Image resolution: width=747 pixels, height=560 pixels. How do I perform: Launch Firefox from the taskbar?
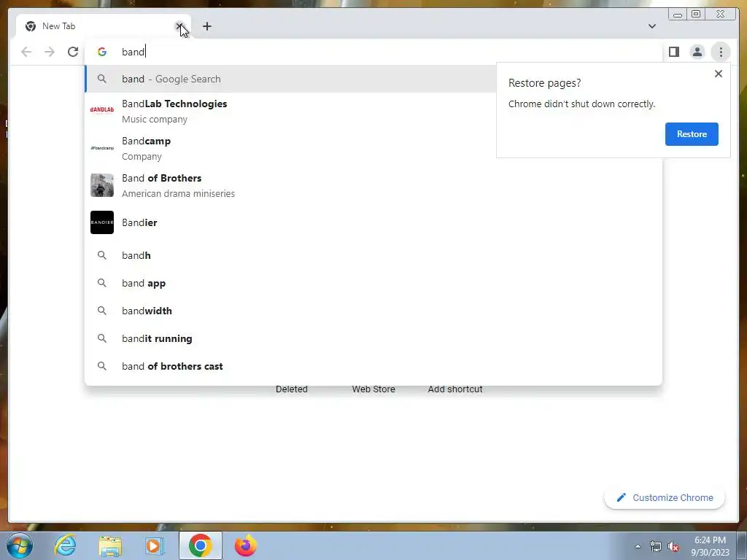point(245,545)
